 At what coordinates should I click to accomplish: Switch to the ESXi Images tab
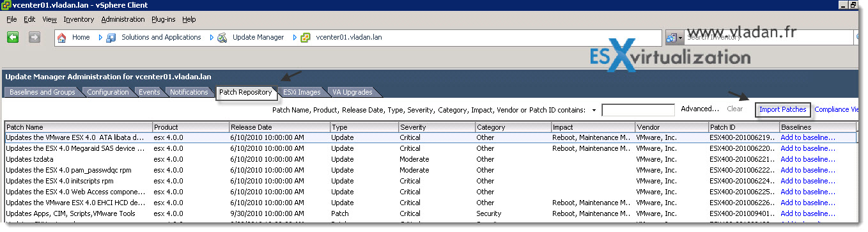tap(302, 92)
